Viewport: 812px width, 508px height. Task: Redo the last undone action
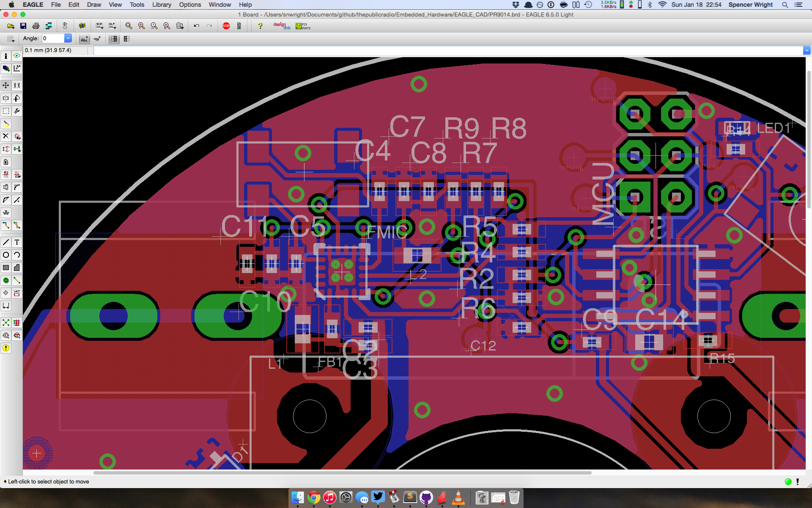pyautogui.click(x=209, y=26)
